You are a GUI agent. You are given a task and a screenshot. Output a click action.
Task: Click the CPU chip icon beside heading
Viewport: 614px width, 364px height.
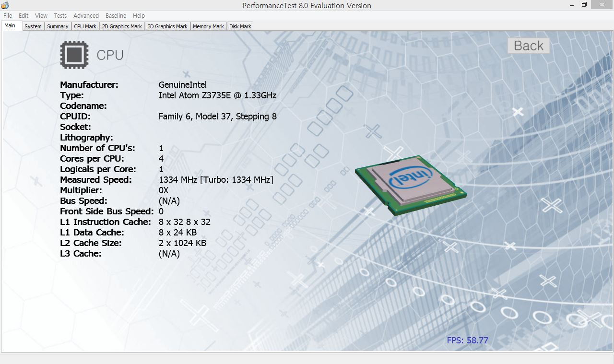(x=74, y=55)
